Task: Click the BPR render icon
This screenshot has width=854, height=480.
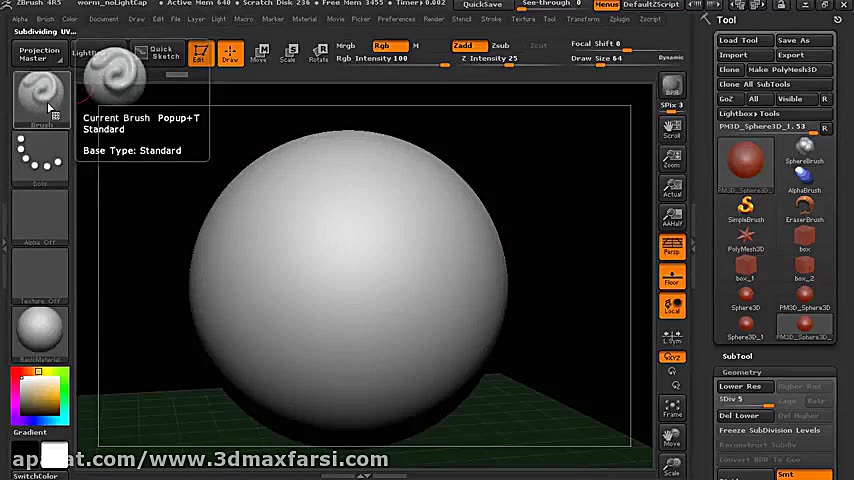Action: 672,86
